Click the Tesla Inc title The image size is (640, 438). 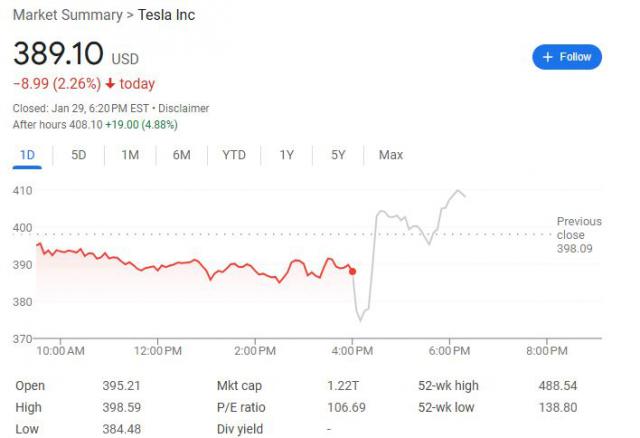(x=166, y=15)
